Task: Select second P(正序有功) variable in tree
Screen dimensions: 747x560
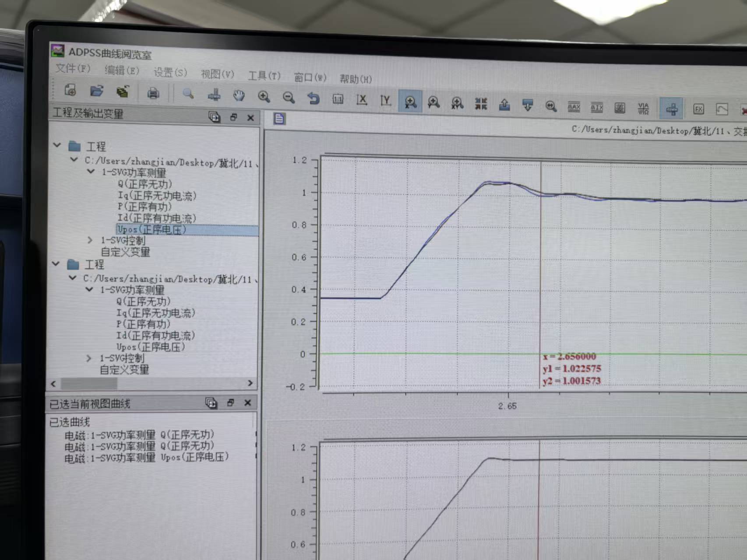Action: point(143,324)
